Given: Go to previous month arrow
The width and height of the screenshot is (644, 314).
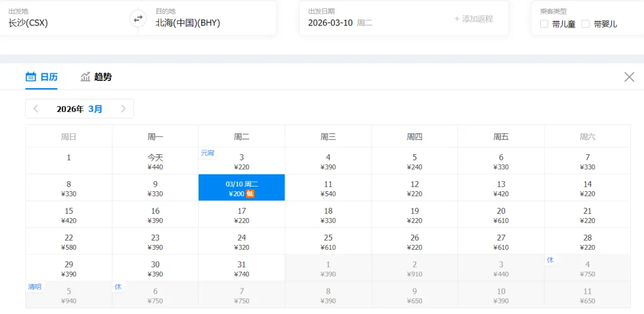Looking at the screenshot, I should pos(36,109).
